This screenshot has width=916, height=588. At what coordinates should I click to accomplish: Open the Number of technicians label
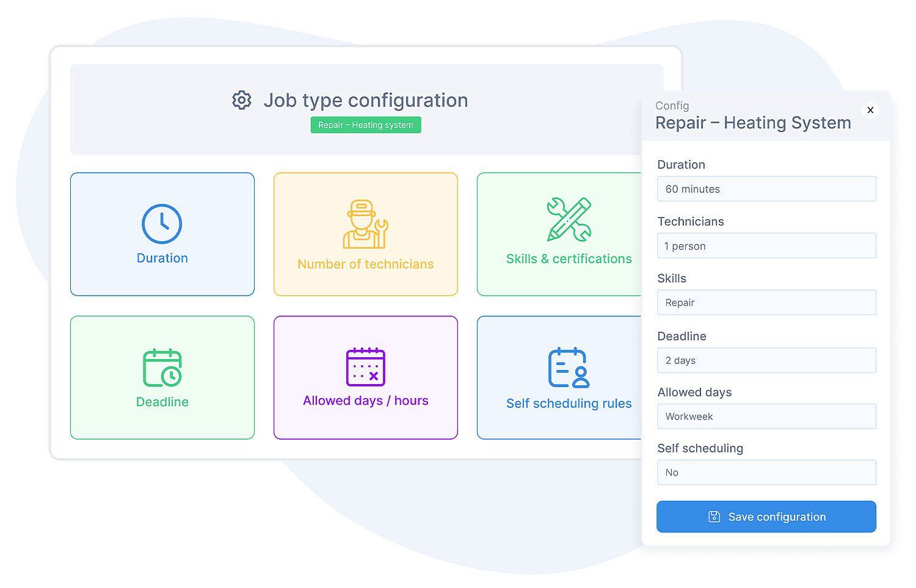tap(365, 264)
